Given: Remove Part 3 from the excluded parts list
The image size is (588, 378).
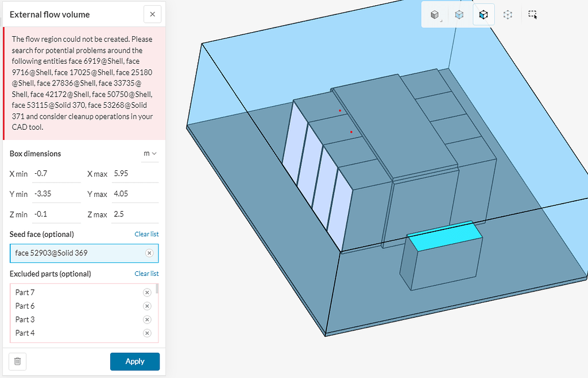Looking at the screenshot, I should (x=147, y=319).
